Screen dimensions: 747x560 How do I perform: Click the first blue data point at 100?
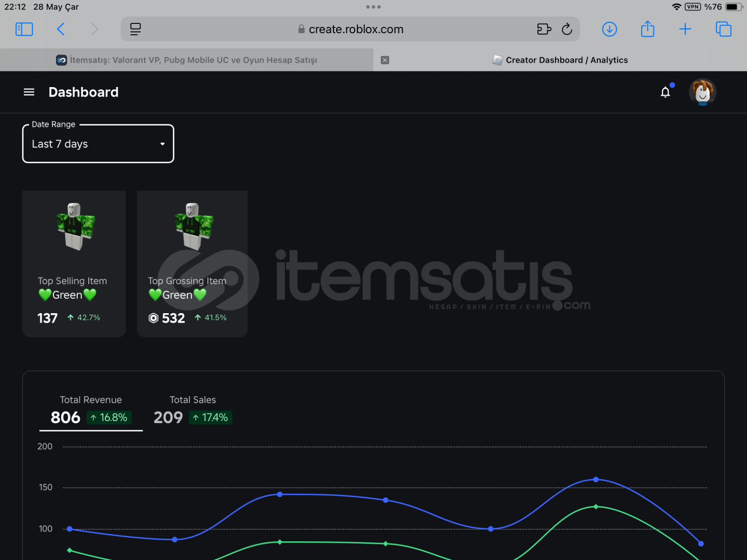70,529
